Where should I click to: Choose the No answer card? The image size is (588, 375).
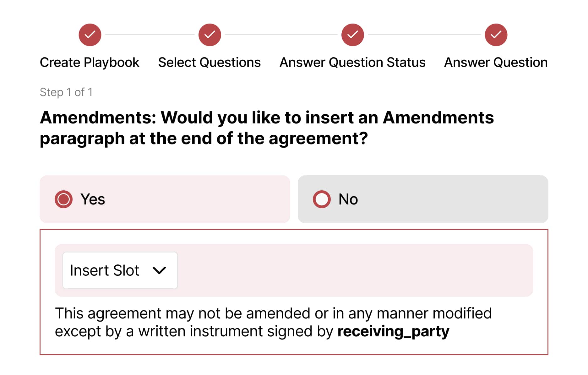423,199
